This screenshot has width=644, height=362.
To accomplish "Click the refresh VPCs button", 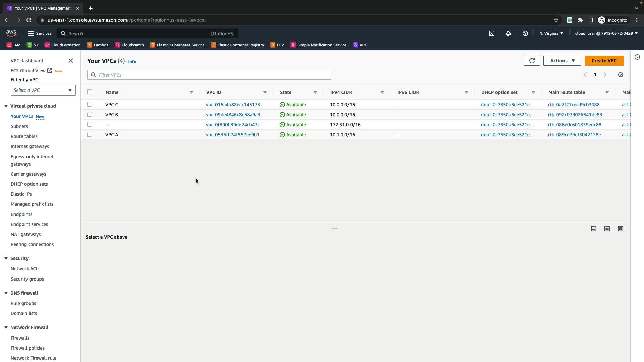I will [532, 61].
